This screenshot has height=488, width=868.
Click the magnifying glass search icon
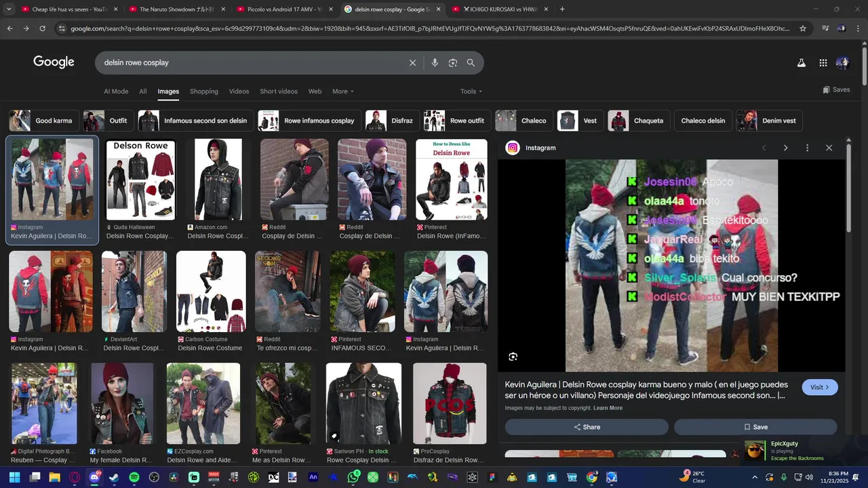[471, 62]
